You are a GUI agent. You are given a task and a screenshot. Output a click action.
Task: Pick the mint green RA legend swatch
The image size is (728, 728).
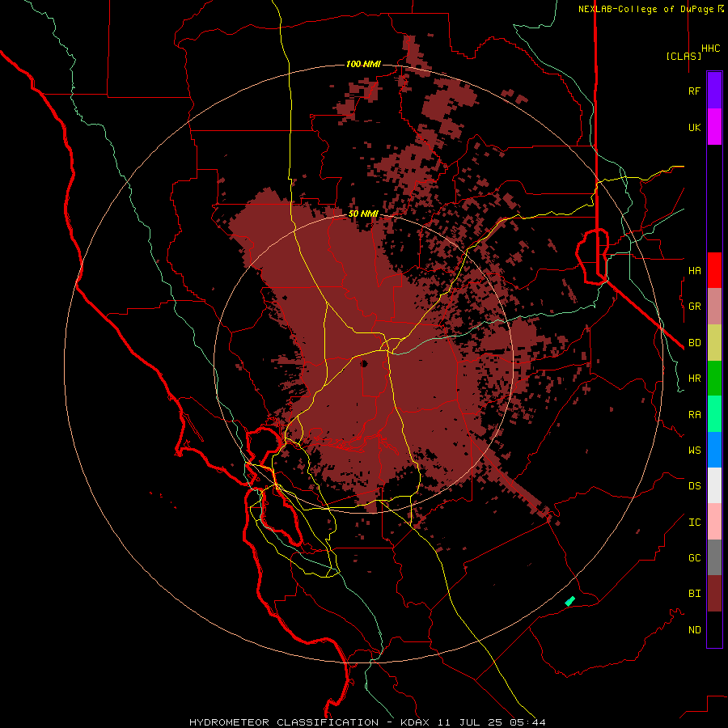(x=714, y=414)
